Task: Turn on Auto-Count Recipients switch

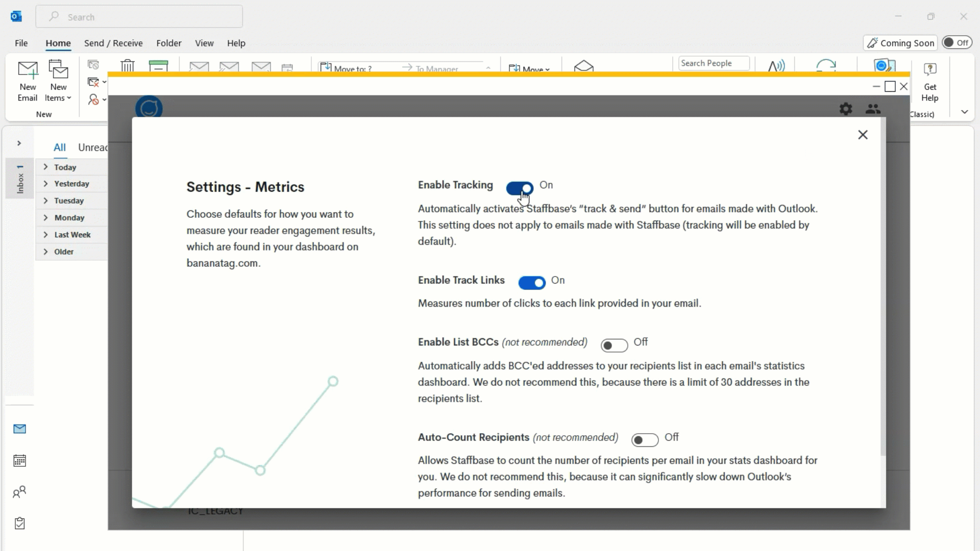Action: pyautogui.click(x=645, y=440)
